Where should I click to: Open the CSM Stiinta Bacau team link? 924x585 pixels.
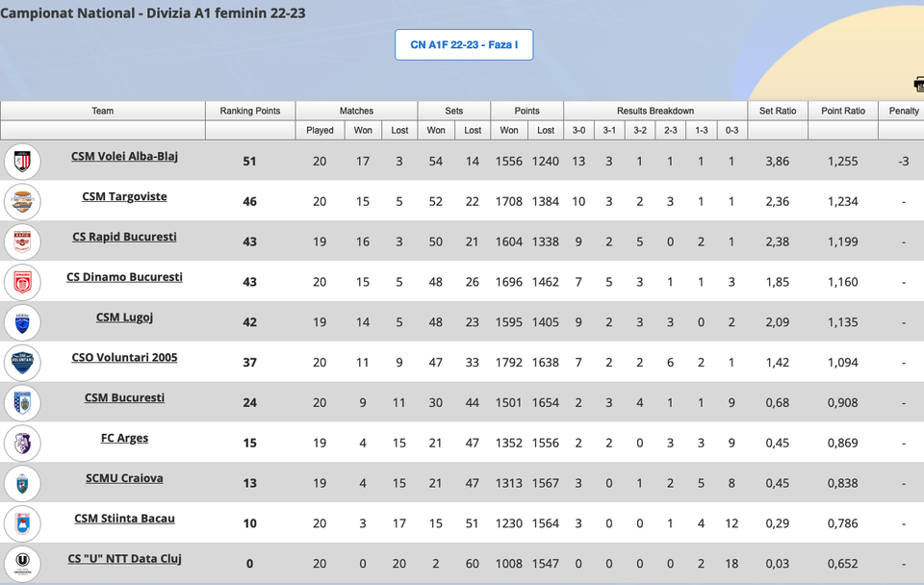click(x=124, y=519)
